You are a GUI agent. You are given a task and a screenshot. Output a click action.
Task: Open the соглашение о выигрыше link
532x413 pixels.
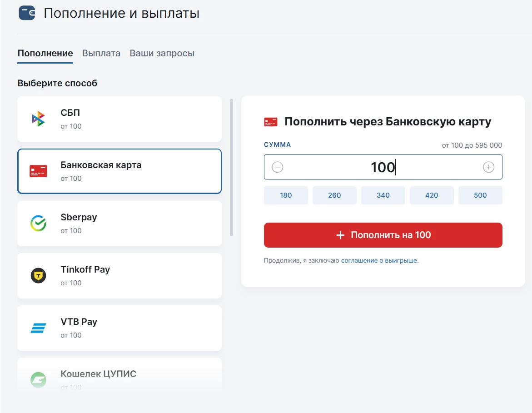pos(380,260)
